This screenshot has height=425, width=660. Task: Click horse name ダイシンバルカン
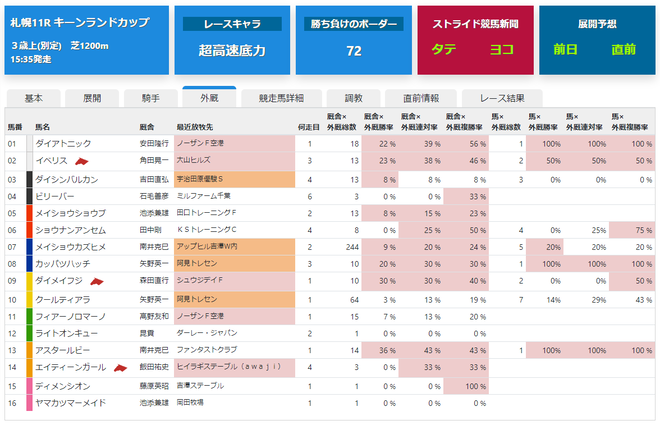[x=67, y=180]
